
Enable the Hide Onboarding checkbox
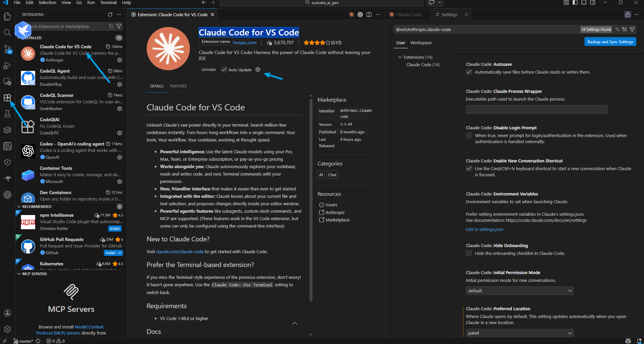point(469,253)
